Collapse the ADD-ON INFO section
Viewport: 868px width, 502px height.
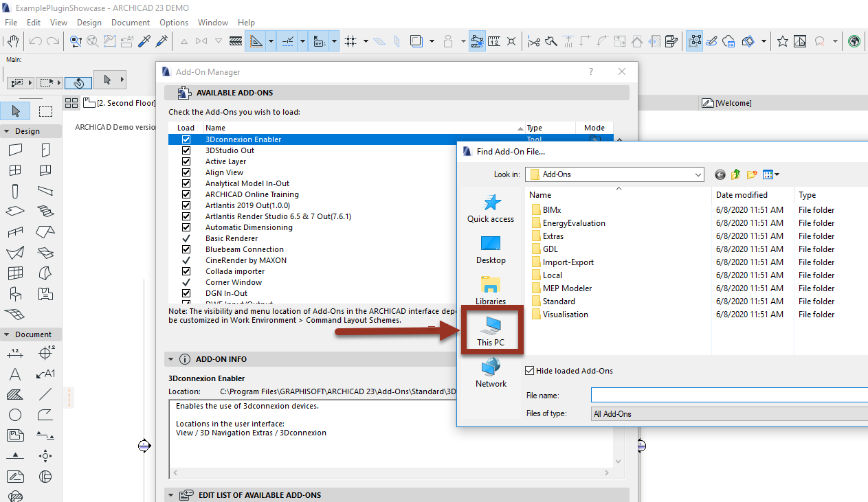[x=170, y=359]
